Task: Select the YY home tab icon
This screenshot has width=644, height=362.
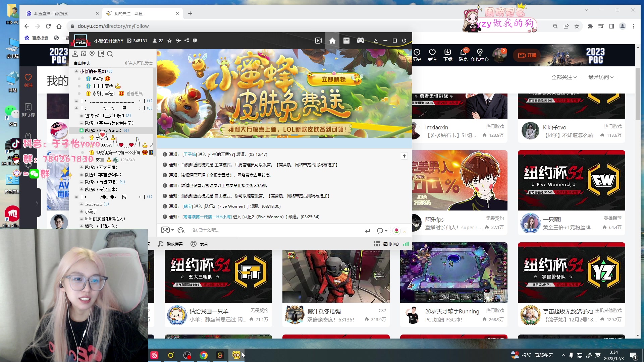Action: (x=332, y=41)
